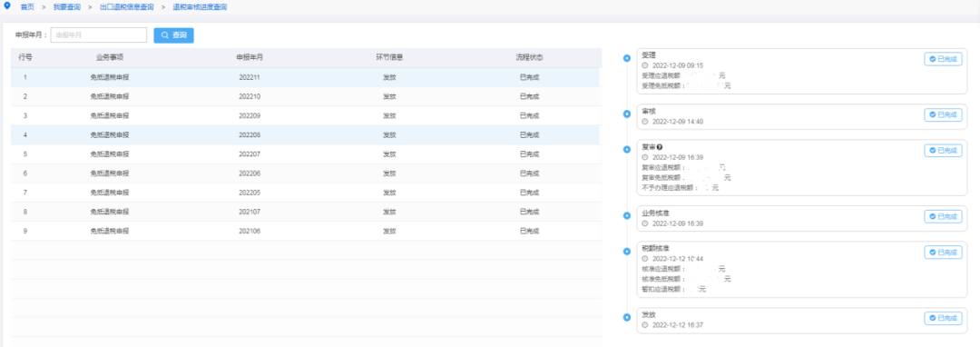
Task: Click the 已完成 status badge on 复审
Action: pos(943,151)
